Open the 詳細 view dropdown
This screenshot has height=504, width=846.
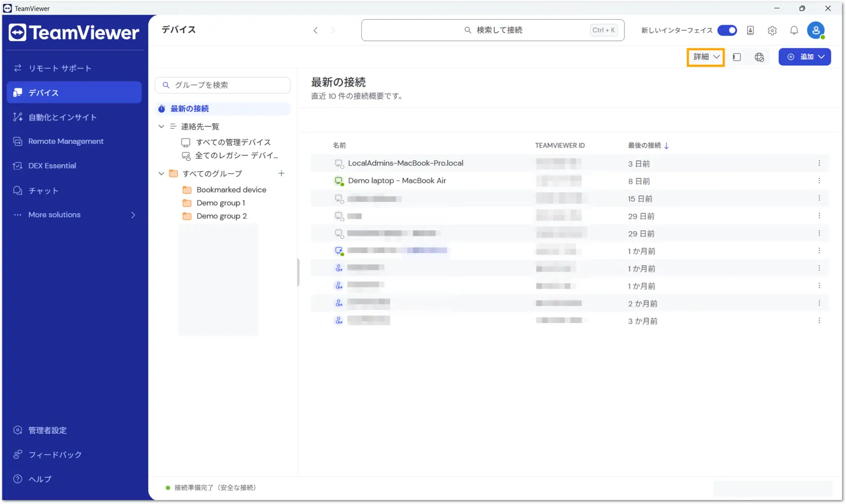coord(706,57)
